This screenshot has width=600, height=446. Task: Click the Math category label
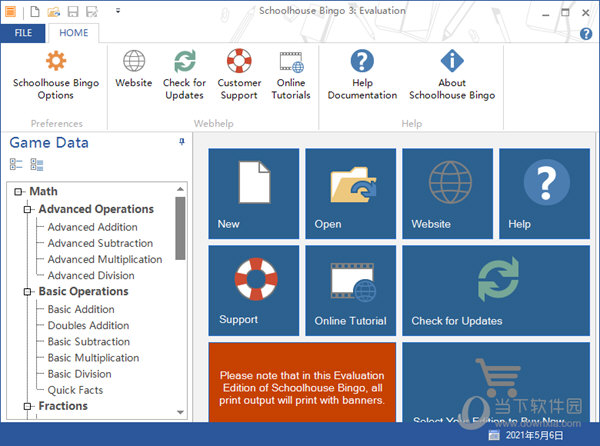pyautogui.click(x=44, y=191)
